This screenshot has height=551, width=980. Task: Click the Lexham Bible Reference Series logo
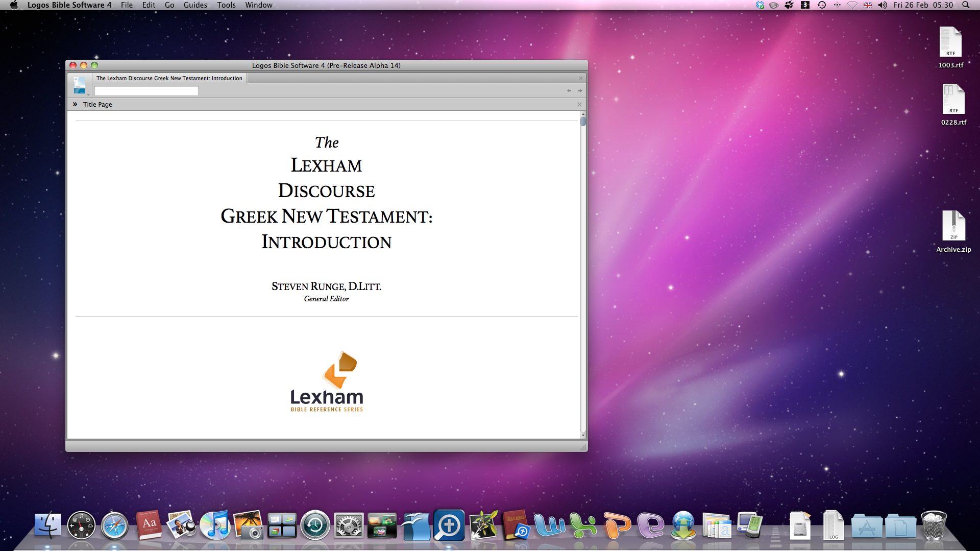327,381
